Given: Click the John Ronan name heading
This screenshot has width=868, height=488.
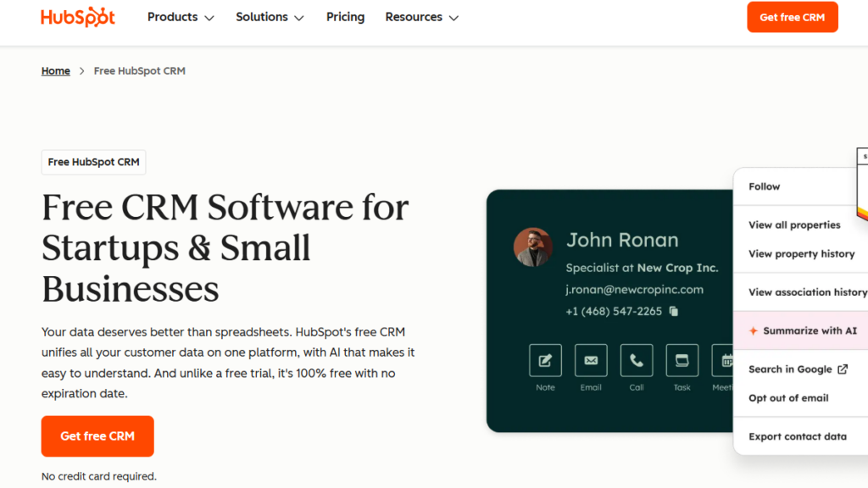Looking at the screenshot, I should pyautogui.click(x=622, y=240).
